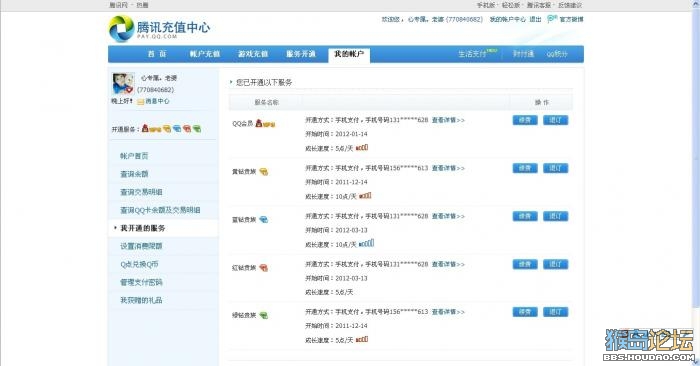Open 反馈建议 link in top bar
Screen dimensions: 700x366
pos(570,5)
